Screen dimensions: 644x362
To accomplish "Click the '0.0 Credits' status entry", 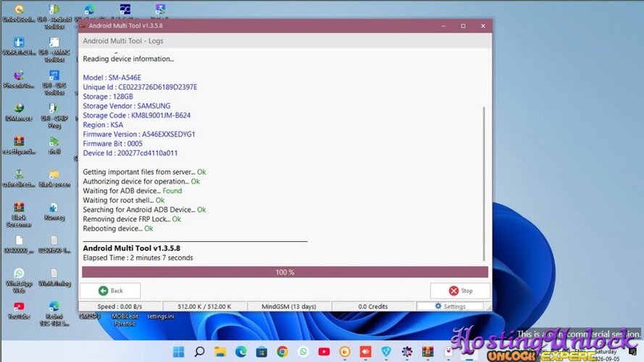I will click(x=373, y=306).
